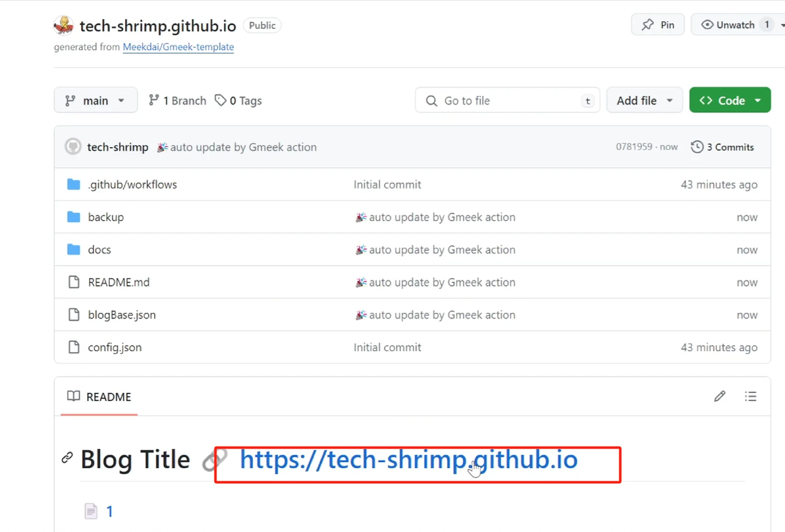Open commit hash 0781959

pyautogui.click(x=634, y=147)
